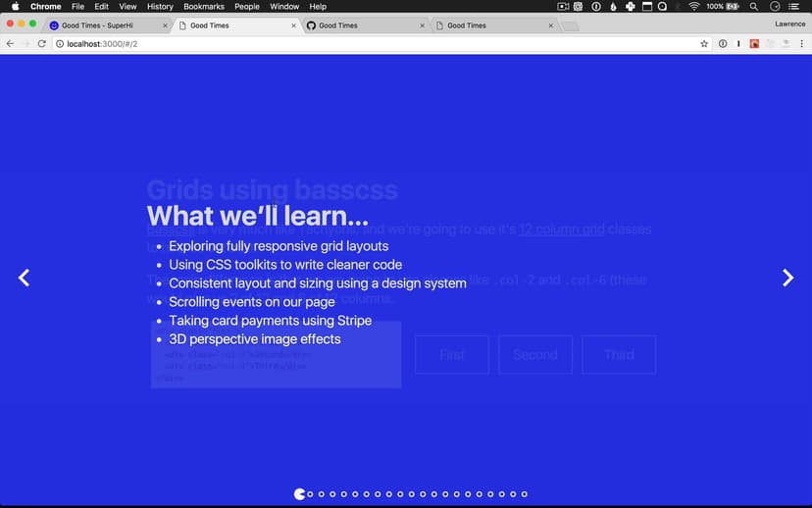This screenshot has width=812, height=508.
Task: Open the Bookmarks menu
Action: click(204, 7)
